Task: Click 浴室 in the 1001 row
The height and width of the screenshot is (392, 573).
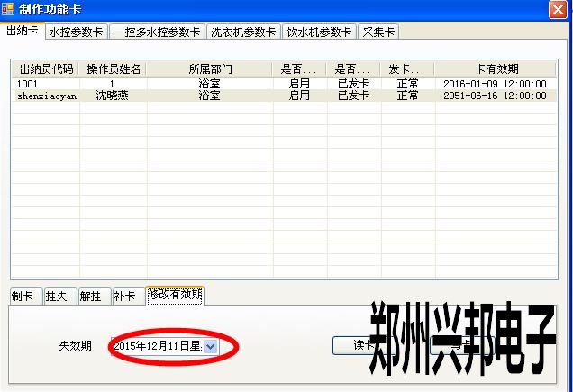Action: click(x=209, y=84)
